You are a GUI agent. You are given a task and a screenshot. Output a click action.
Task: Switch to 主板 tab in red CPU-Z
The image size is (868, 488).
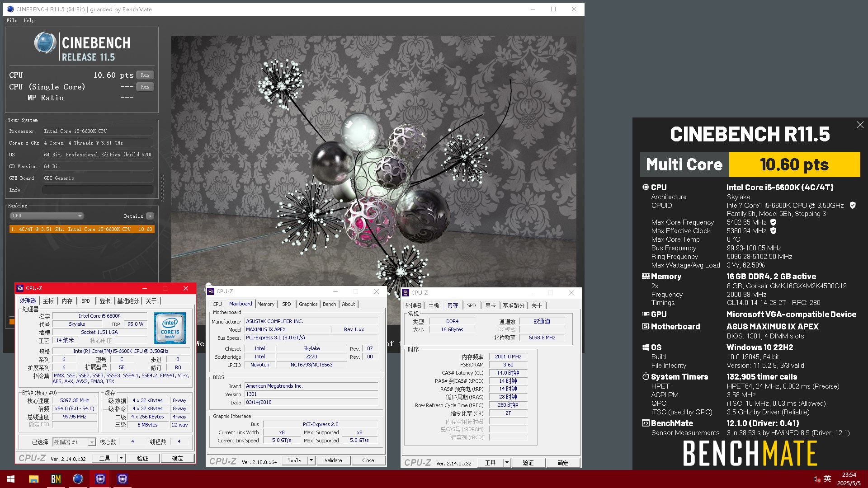pos(48,301)
